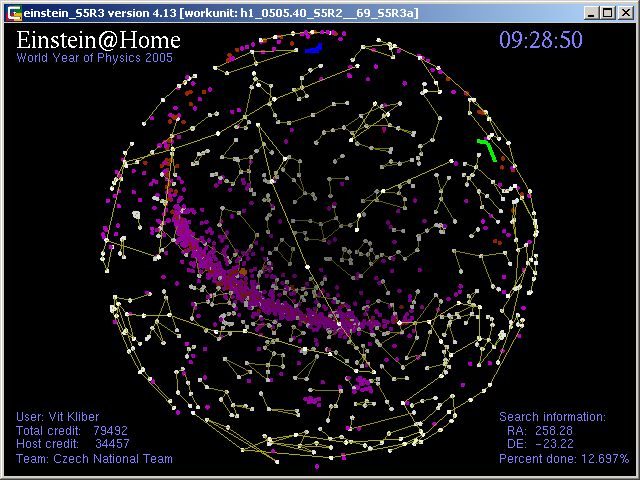The image size is (640, 480).
Task: Click the blue detector marker near the top
Action: (x=313, y=49)
